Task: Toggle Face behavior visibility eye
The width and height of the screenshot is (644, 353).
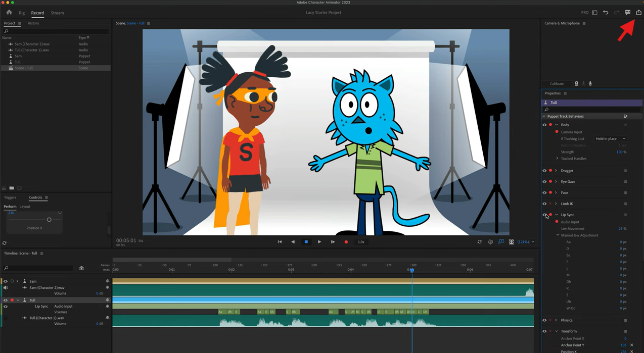Action: pyautogui.click(x=544, y=193)
